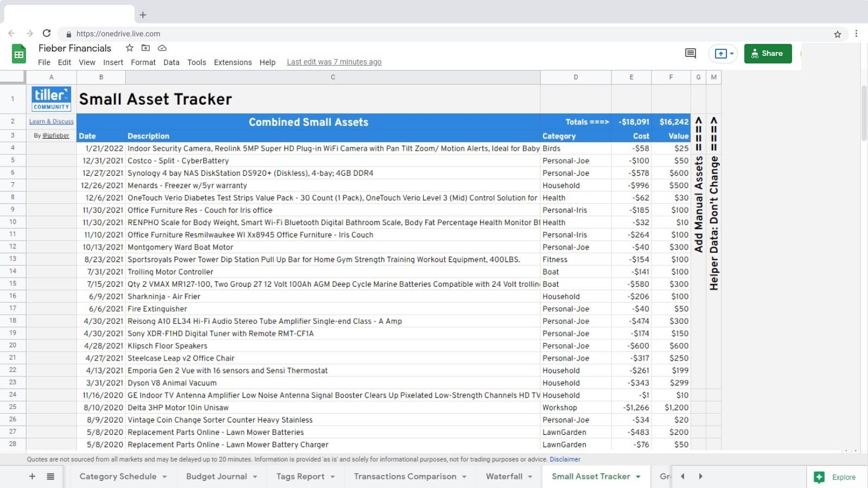
Task: Click the Disclaimer link
Action: point(565,459)
